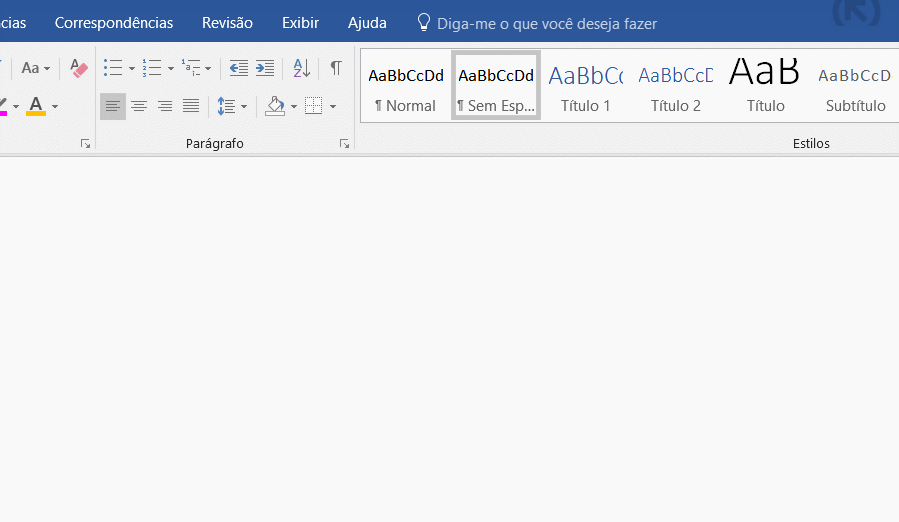Click the Clear All Formatting eraser icon
This screenshot has height=522, width=899.
[79, 68]
